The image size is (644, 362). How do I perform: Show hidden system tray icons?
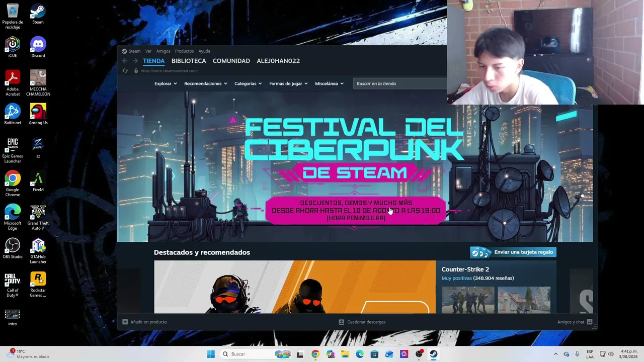(x=555, y=354)
